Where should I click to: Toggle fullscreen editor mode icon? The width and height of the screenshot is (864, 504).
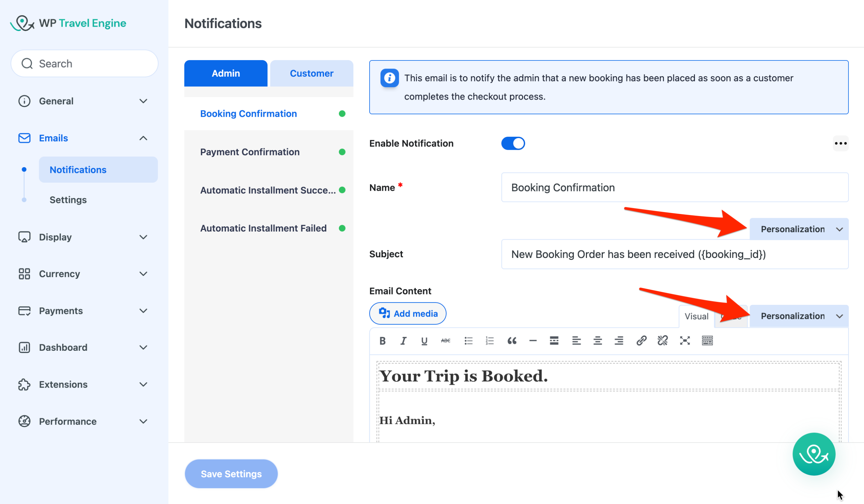coord(685,341)
